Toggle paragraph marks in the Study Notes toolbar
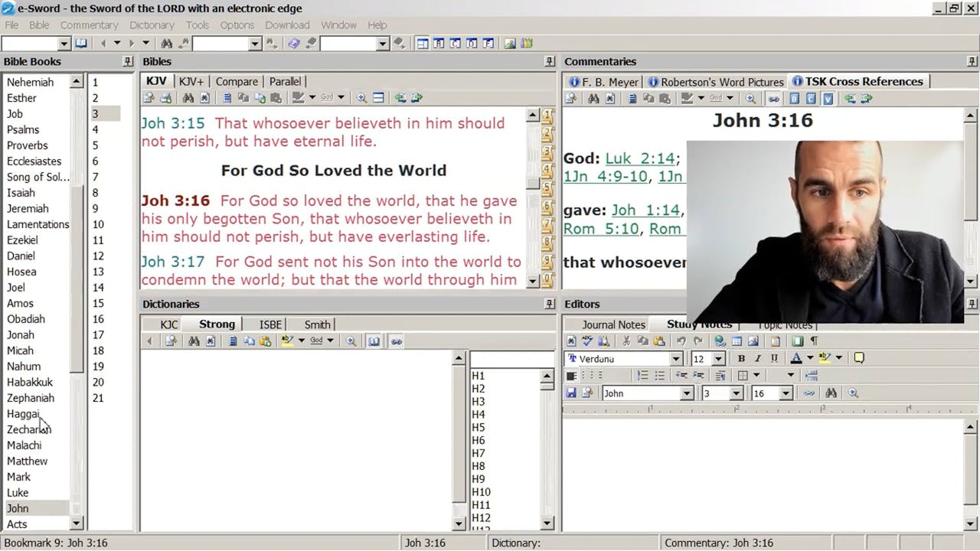980x551 pixels. [x=815, y=340]
